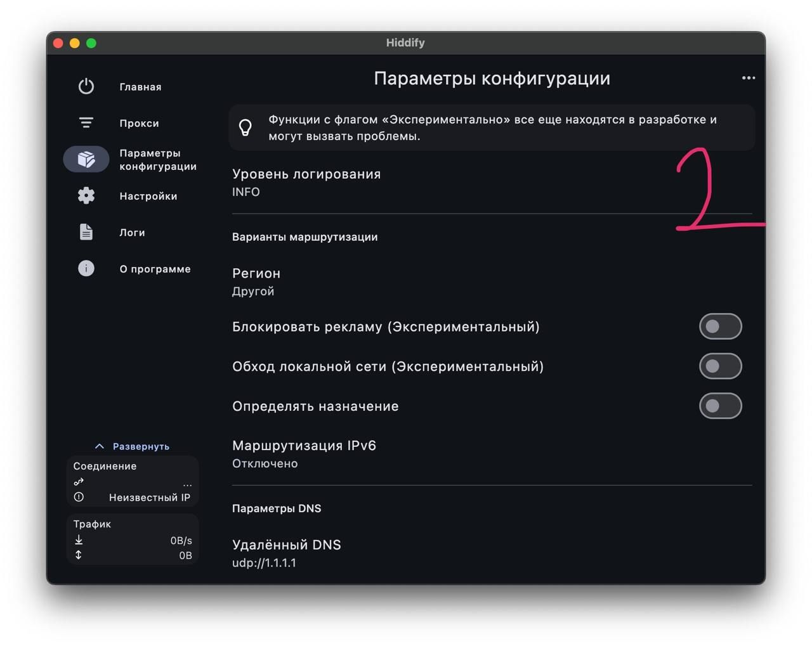The height and width of the screenshot is (646, 812).
Task: Click the up-down arrows icon in Трафик
Action: (x=79, y=555)
